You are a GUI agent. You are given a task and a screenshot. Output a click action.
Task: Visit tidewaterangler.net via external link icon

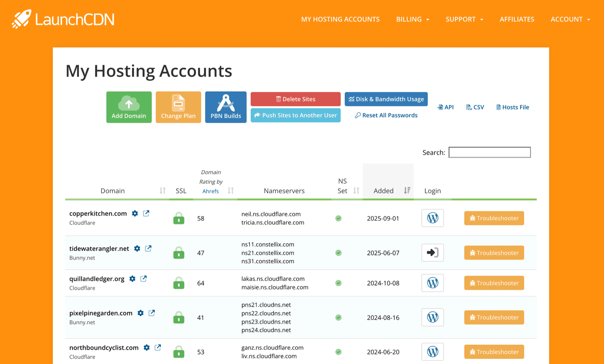click(x=148, y=248)
